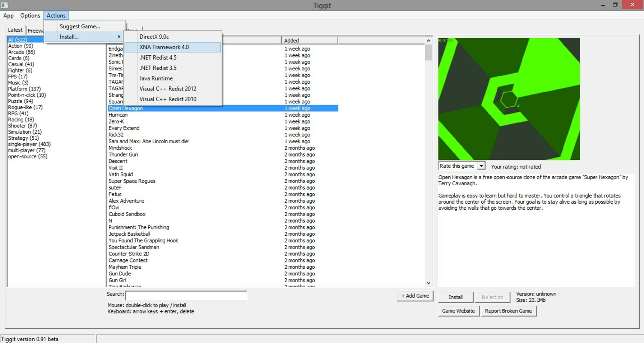This screenshot has height=343, width=644.
Task: Open the Actions menu
Action: (56, 15)
